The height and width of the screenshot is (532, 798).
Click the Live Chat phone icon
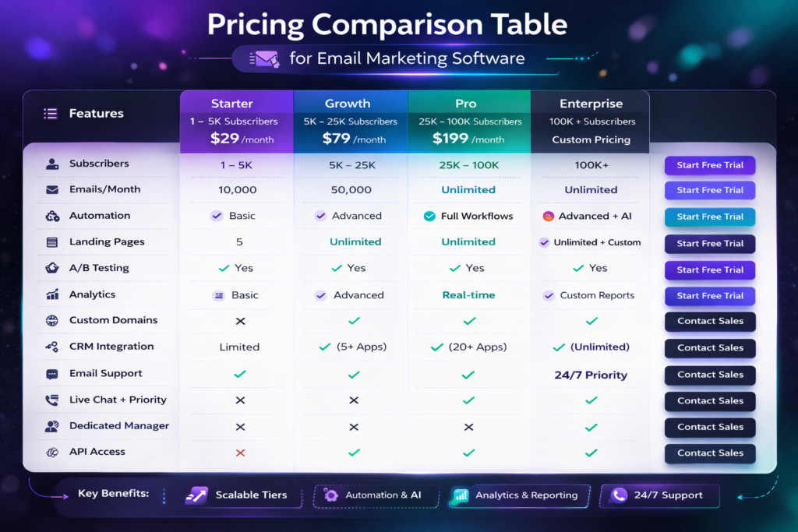(x=52, y=400)
